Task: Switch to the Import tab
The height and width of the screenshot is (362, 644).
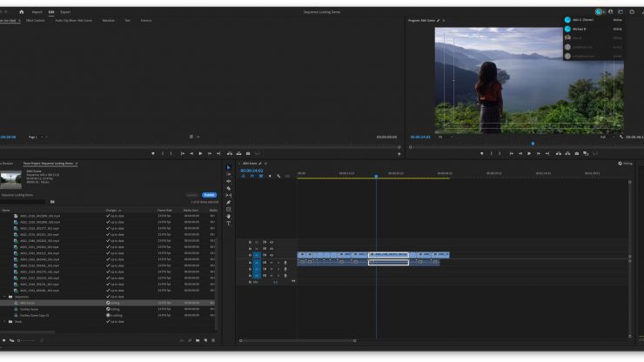Action: (x=37, y=11)
